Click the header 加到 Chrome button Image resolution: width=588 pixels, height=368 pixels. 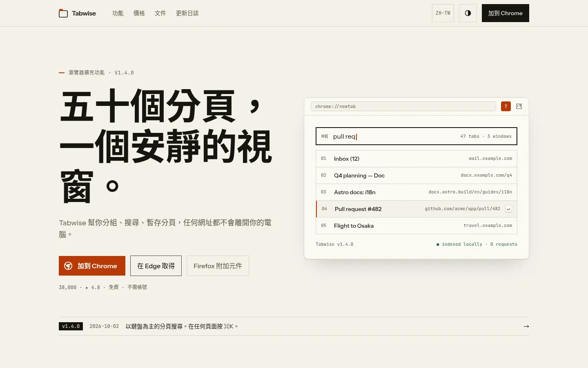[x=506, y=13]
